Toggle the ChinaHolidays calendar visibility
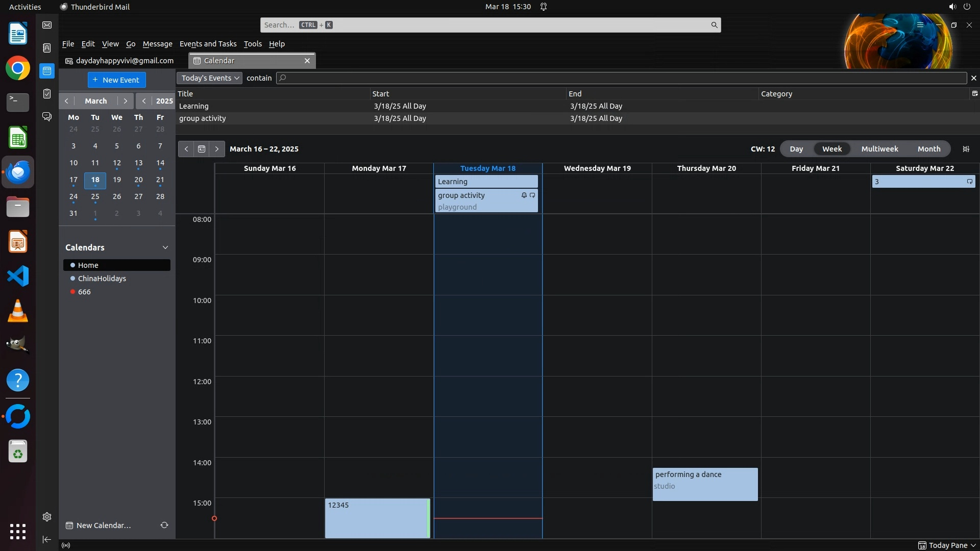980x551 pixels. tap(73, 279)
